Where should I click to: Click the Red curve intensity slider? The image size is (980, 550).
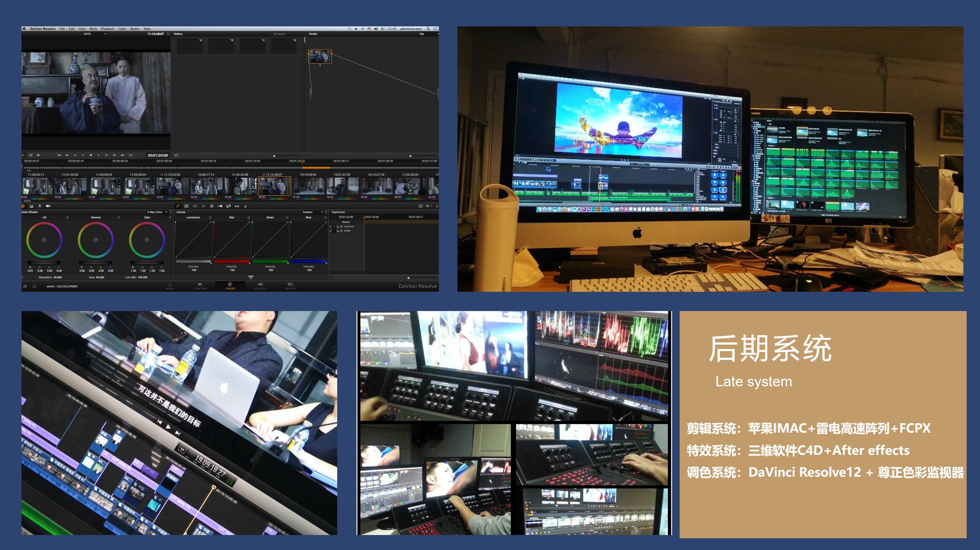tap(232, 261)
